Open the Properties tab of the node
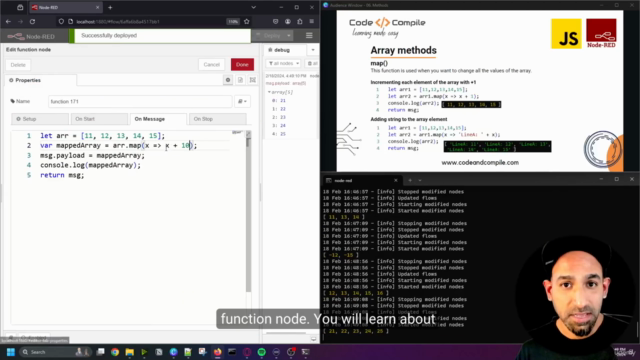This screenshot has height=360, width=640. pyautogui.click(x=40, y=80)
